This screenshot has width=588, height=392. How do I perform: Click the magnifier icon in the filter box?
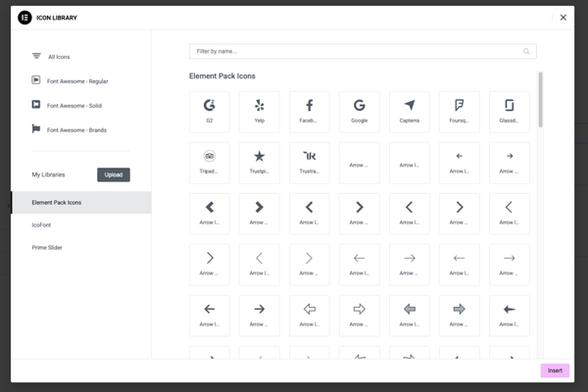click(x=526, y=51)
